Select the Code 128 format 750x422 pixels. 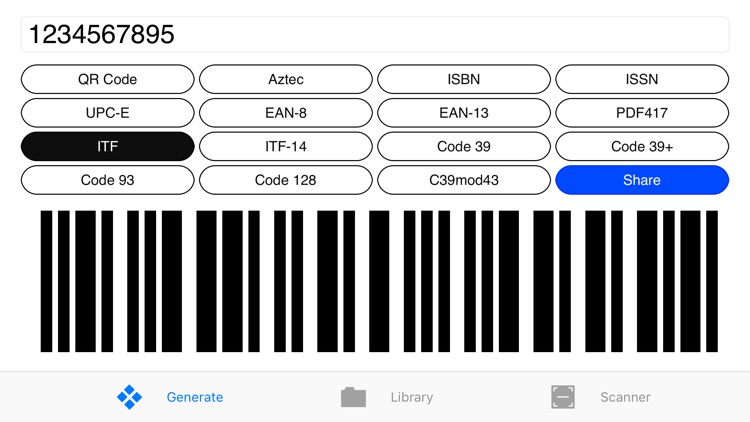[286, 180]
